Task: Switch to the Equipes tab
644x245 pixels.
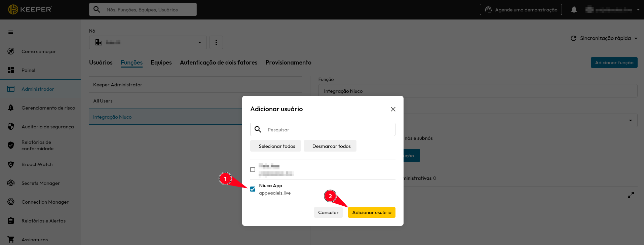Action: coord(161,63)
